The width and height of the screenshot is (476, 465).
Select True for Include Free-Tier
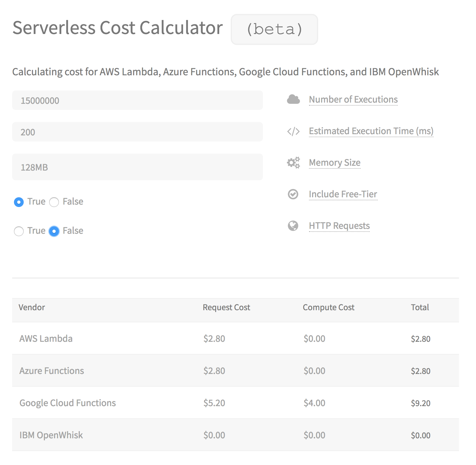tap(19, 202)
